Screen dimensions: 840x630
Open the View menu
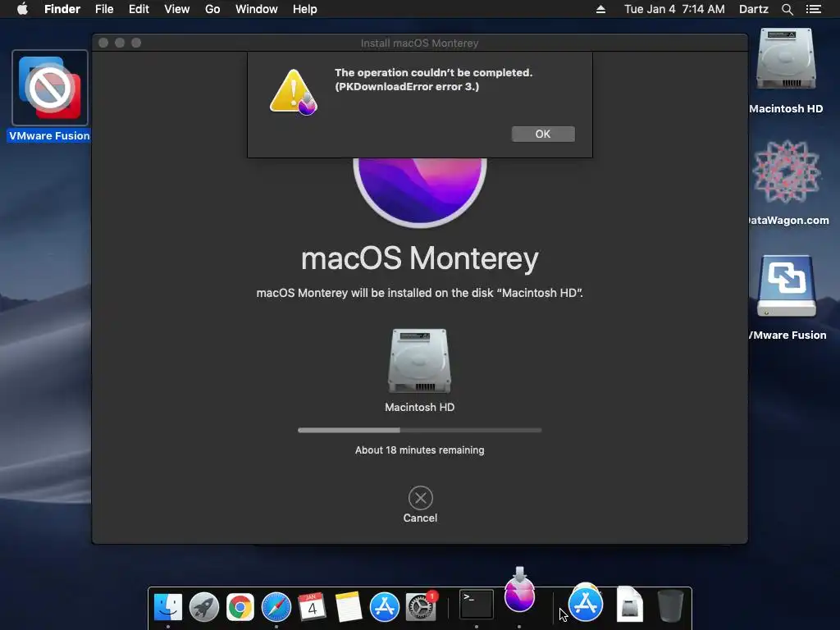(x=177, y=9)
